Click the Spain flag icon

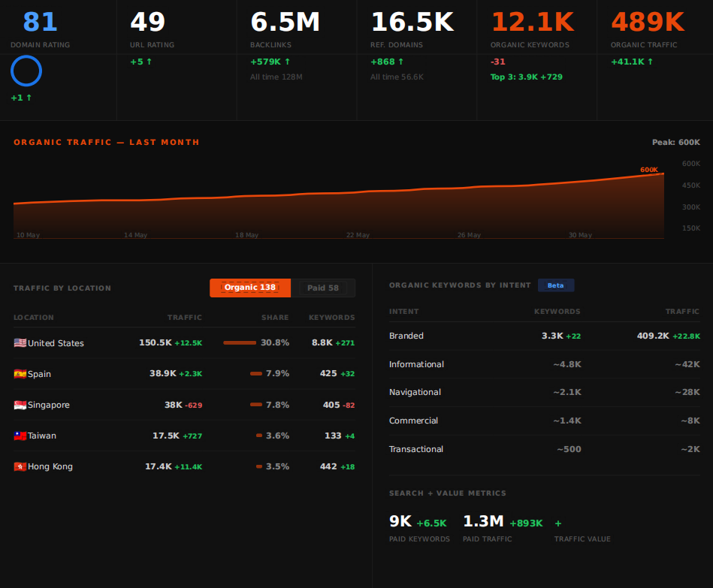tap(20, 373)
